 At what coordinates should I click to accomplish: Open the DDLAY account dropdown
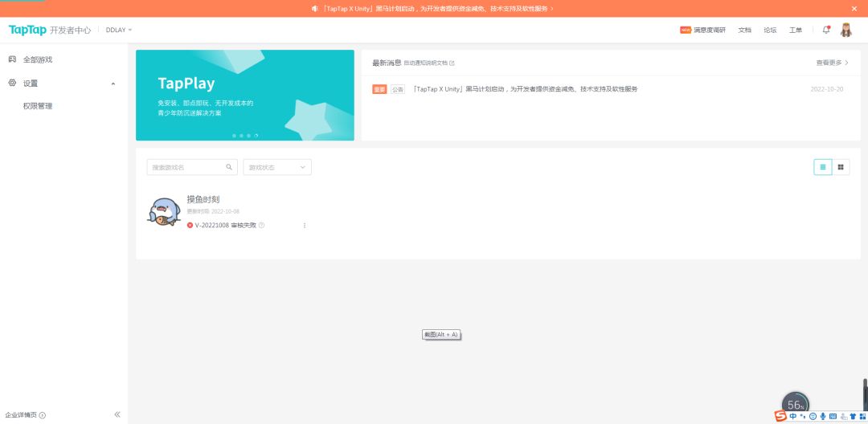point(118,30)
